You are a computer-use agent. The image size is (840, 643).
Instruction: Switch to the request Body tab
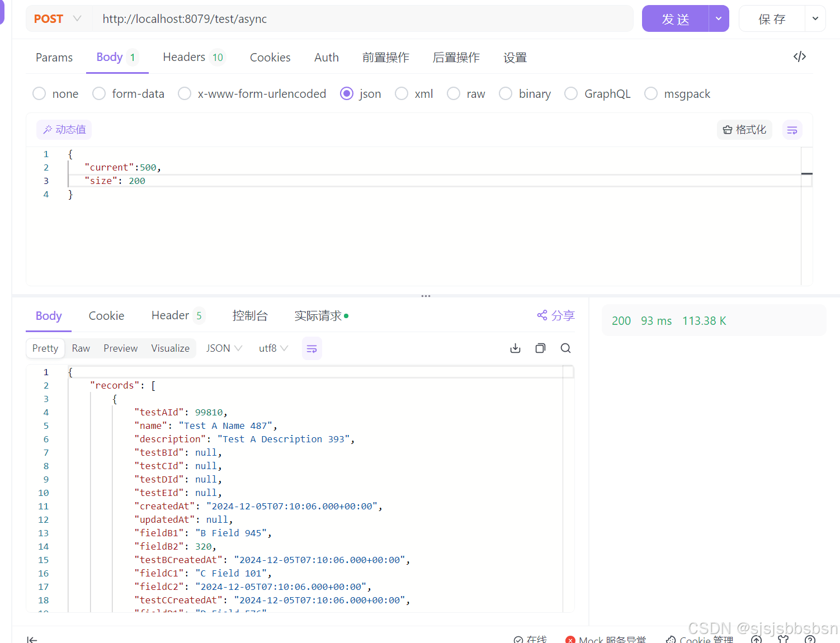coord(117,57)
